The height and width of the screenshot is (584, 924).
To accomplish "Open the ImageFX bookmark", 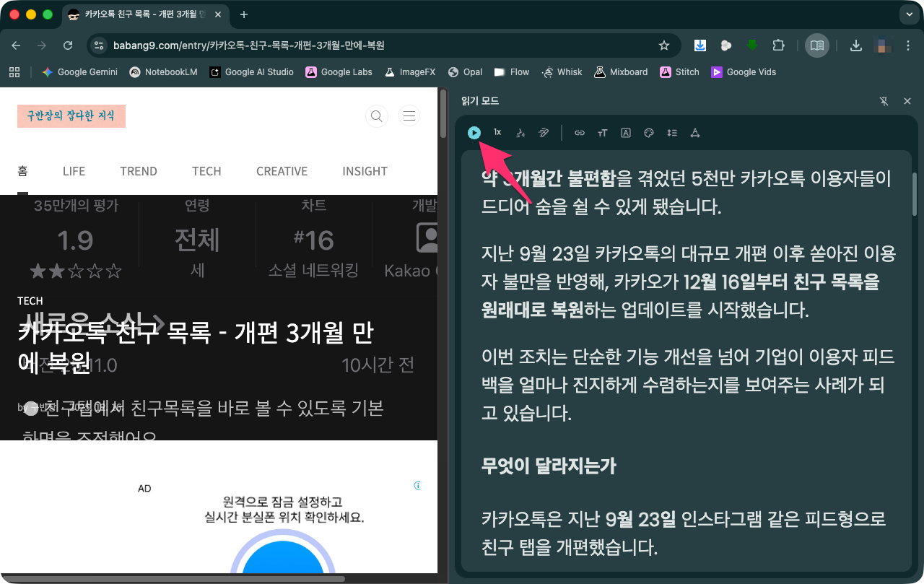I will [409, 72].
